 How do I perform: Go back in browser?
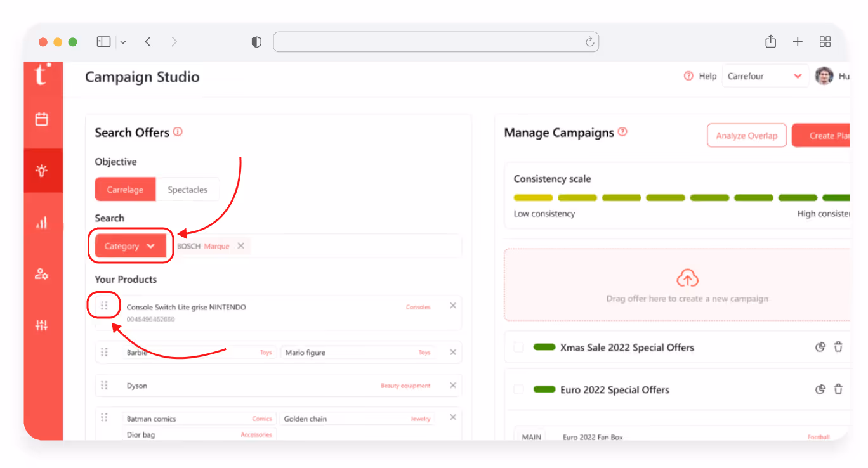[x=148, y=42]
